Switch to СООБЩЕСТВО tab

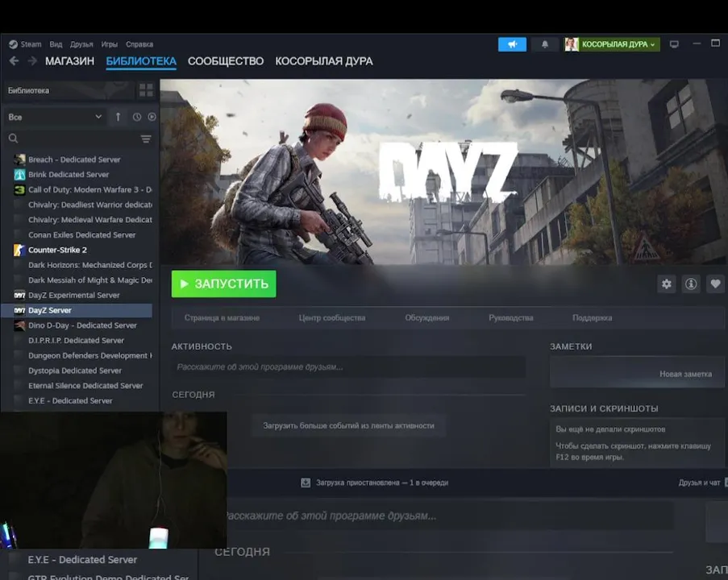[x=226, y=61]
